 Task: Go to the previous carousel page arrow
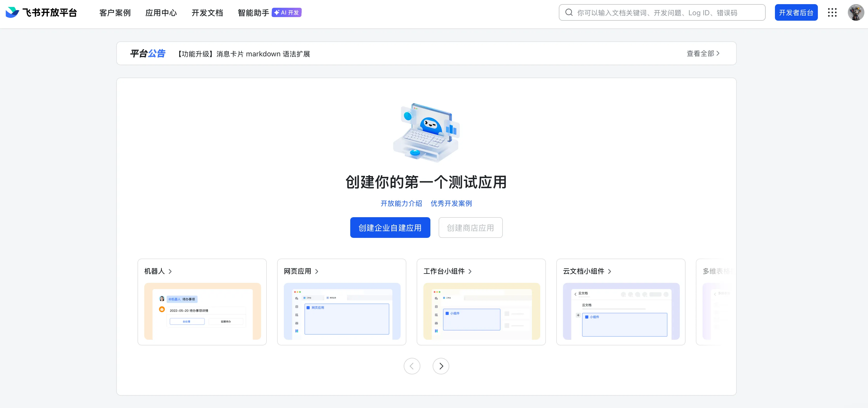pos(412,366)
